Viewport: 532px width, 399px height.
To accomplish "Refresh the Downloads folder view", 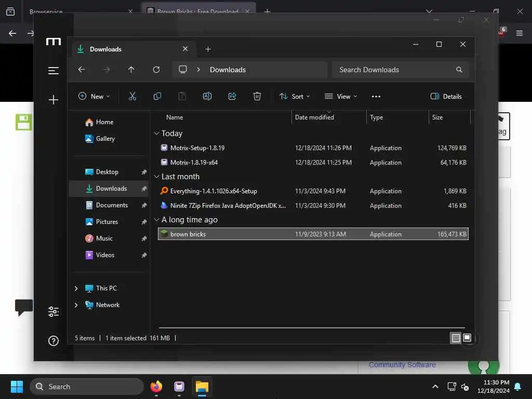I will (x=156, y=70).
